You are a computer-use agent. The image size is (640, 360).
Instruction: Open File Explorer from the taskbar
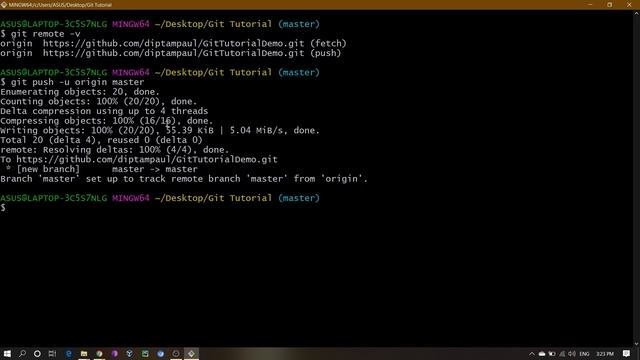coord(84,353)
